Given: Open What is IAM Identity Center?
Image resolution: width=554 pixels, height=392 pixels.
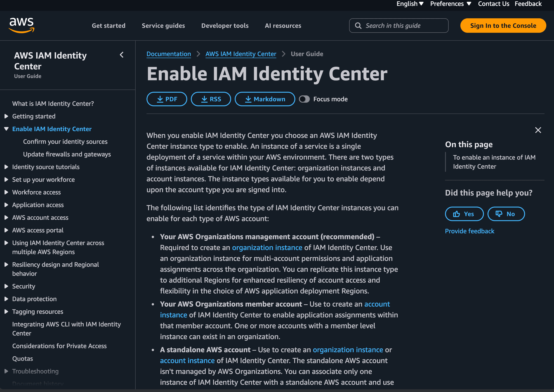Looking at the screenshot, I should pyautogui.click(x=53, y=103).
